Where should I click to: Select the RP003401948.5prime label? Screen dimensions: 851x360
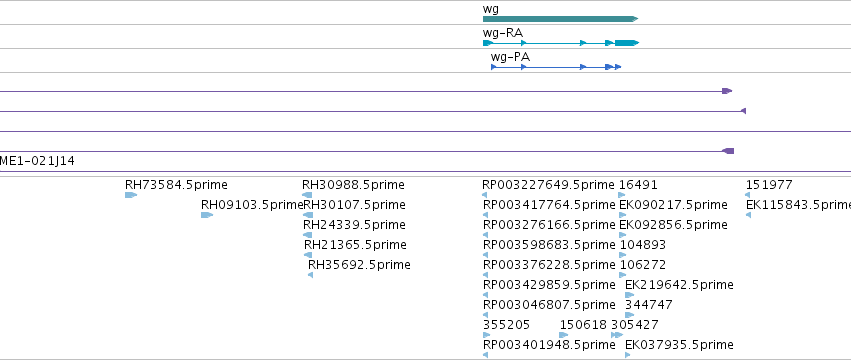click(x=549, y=345)
